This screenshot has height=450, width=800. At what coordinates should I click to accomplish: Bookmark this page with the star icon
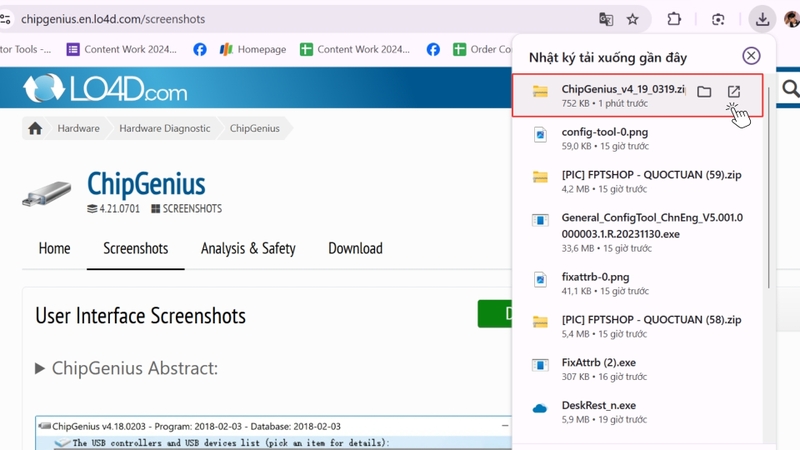(633, 19)
